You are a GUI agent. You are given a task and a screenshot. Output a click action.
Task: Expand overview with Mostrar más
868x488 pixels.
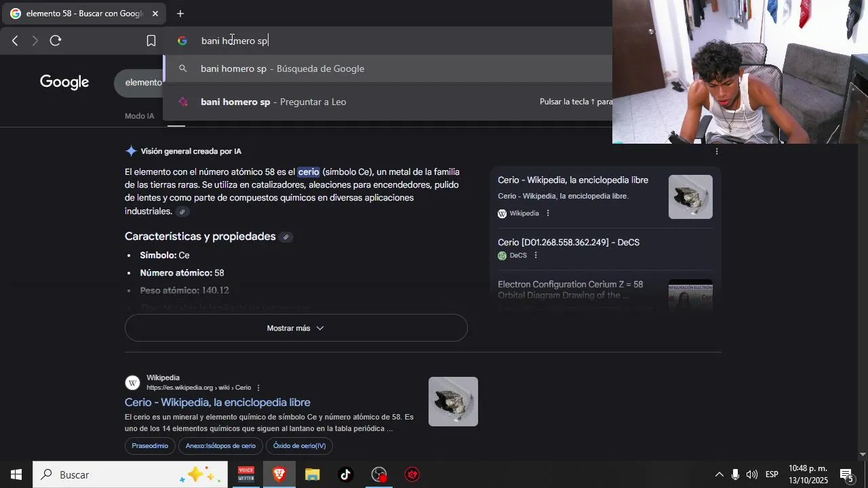296,328
